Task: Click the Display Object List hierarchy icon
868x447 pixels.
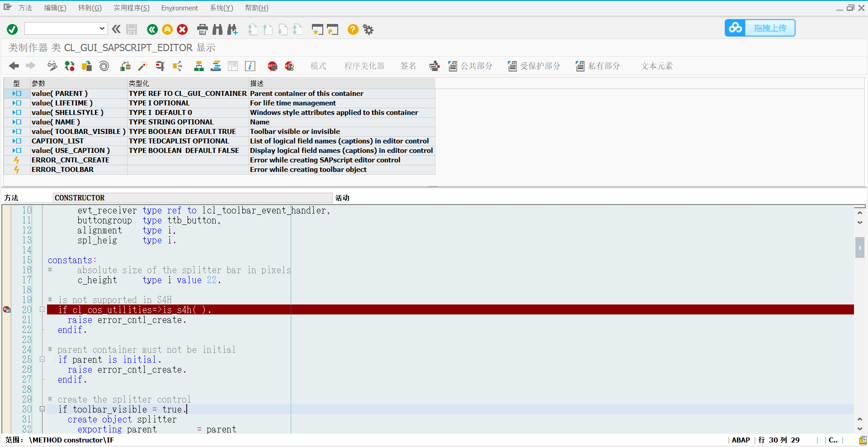Action: tap(199, 66)
